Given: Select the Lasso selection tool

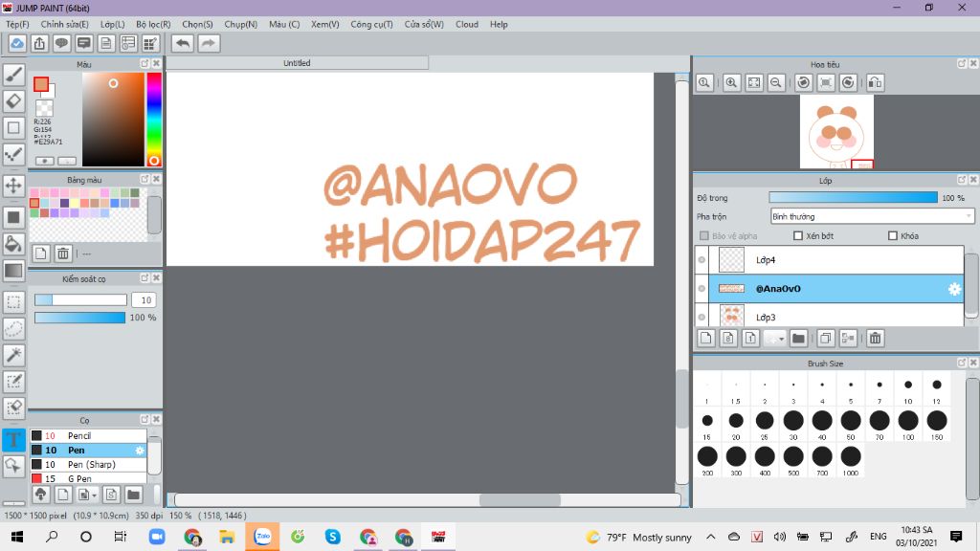Looking at the screenshot, I should click(x=13, y=329).
